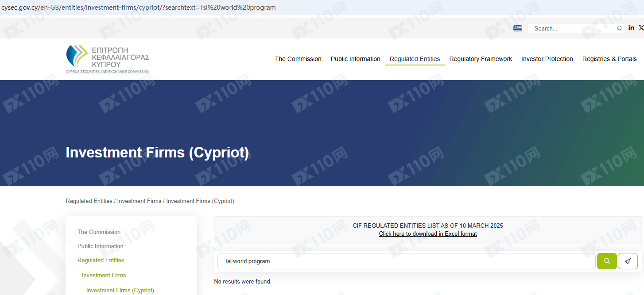Focus the 'Tsl world program' search field

(406, 261)
